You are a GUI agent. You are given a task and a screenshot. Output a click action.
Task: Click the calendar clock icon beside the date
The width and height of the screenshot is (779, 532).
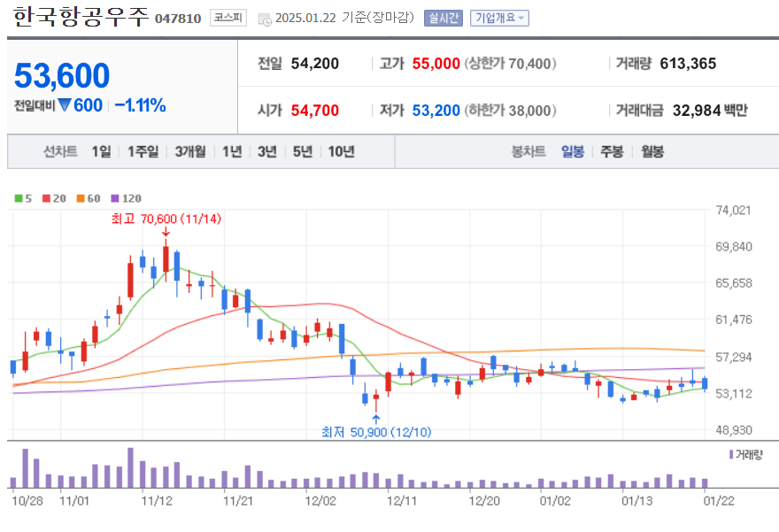pyautogui.click(x=265, y=19)
